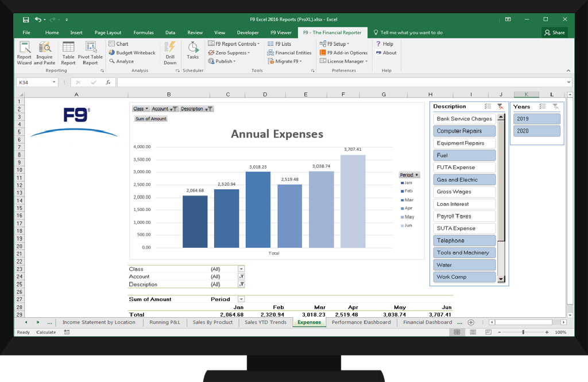Click macro recording icon in status bar
This screenshot has width=588, height=382.
point(67,332)
